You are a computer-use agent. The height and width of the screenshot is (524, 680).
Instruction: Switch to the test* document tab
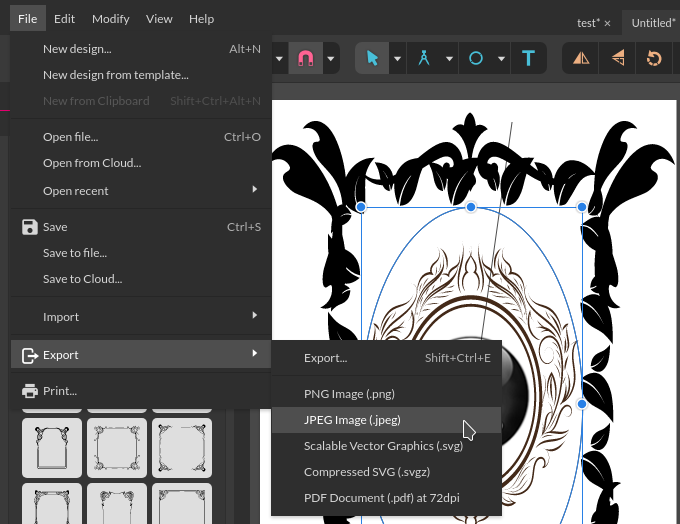point(588,23)
